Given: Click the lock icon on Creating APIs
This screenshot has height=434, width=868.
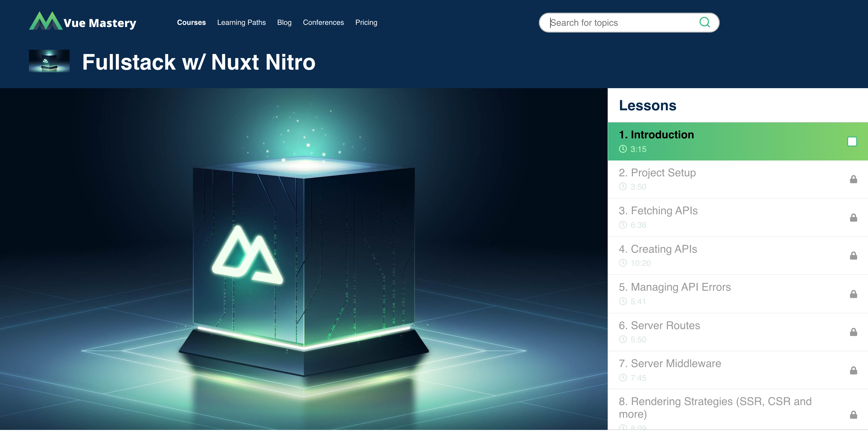Looking at the screenshot, I should point(853,256).
